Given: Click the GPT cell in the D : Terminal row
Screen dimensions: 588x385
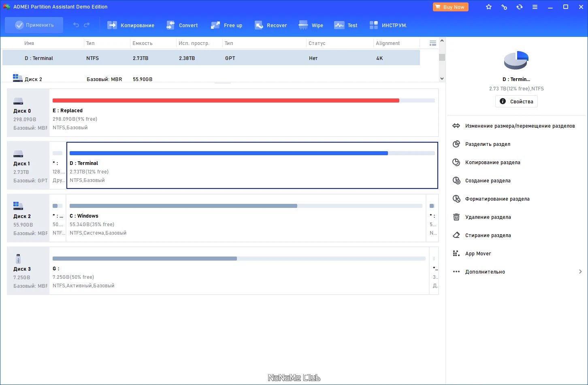Looking at the screenshot, I should (x=230, y=58).
